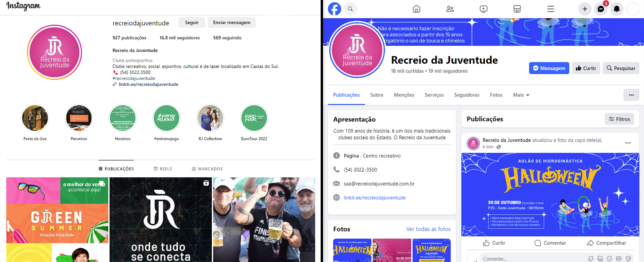The height and width of the screenshot is (262, 644).
Task: Select Instagram MARCADOS tab
Action: (207, 169)
